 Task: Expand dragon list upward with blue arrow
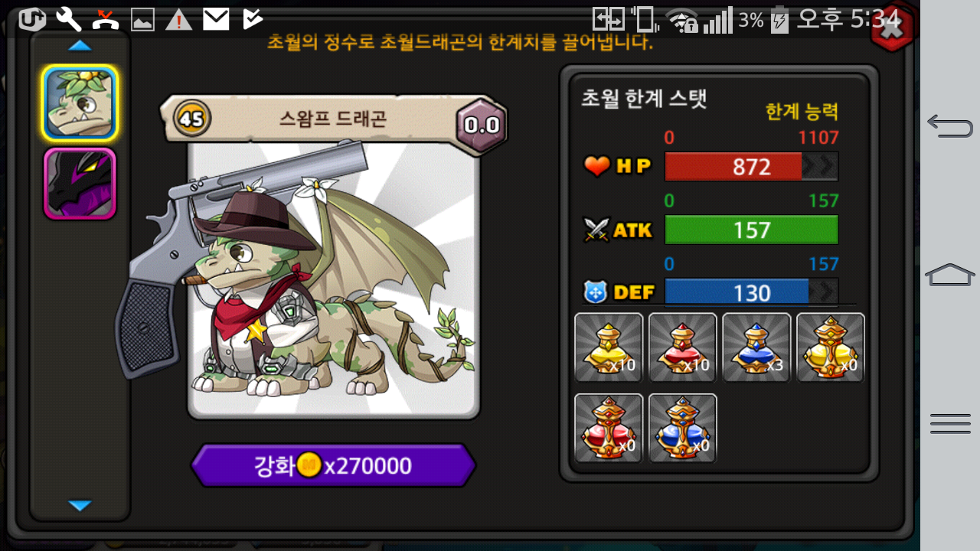pyautogui.click(x=80, y=46)
